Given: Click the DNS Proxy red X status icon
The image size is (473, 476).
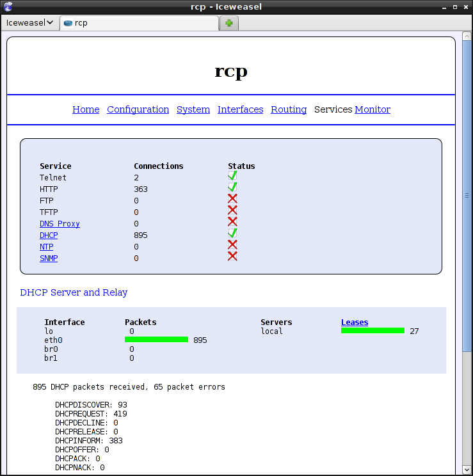Looking at the screenshot, I should tap(232, 222).
